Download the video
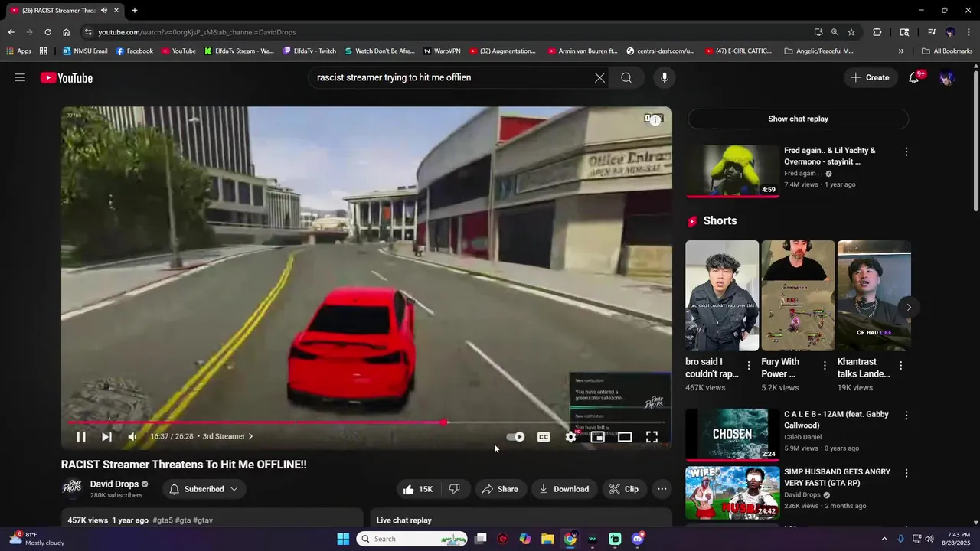 point(563,489)
